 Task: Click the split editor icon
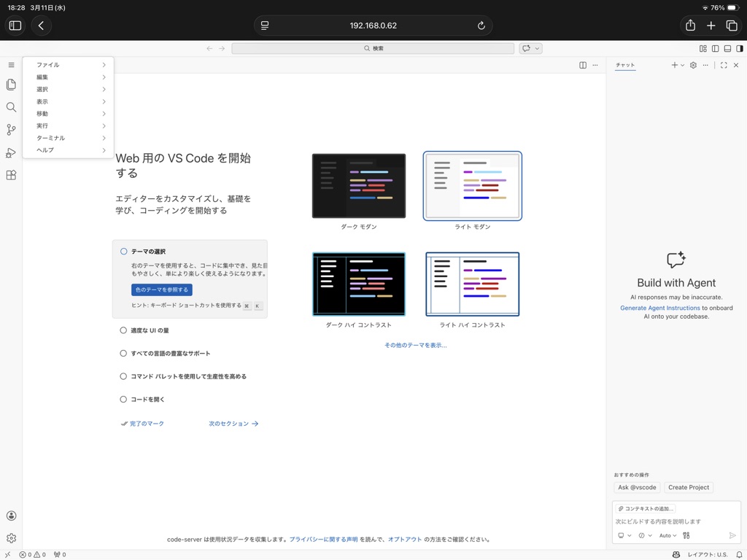click(x=583, y=65)
